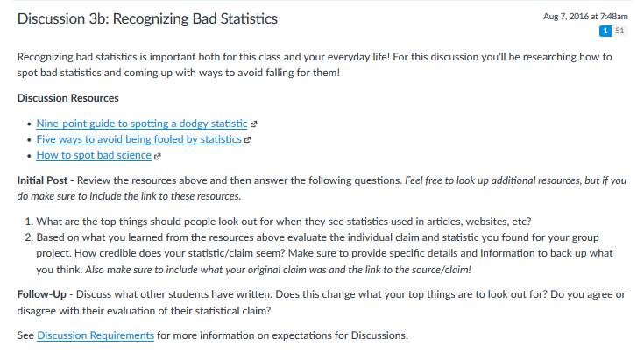Click the Discussion Resources heading
The width and height of the screenshot is (644, 353).
(x=68, y=97)
